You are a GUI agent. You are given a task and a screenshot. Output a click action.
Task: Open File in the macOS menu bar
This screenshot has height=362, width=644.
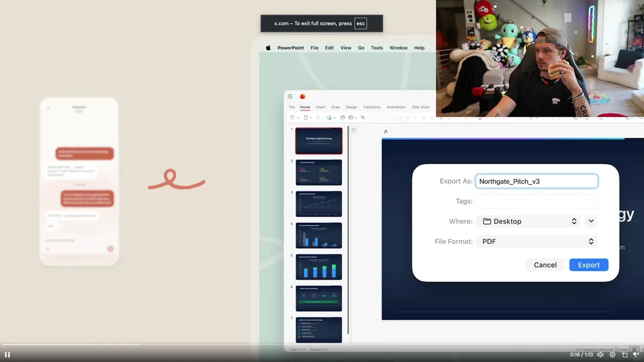click(314, 48)
